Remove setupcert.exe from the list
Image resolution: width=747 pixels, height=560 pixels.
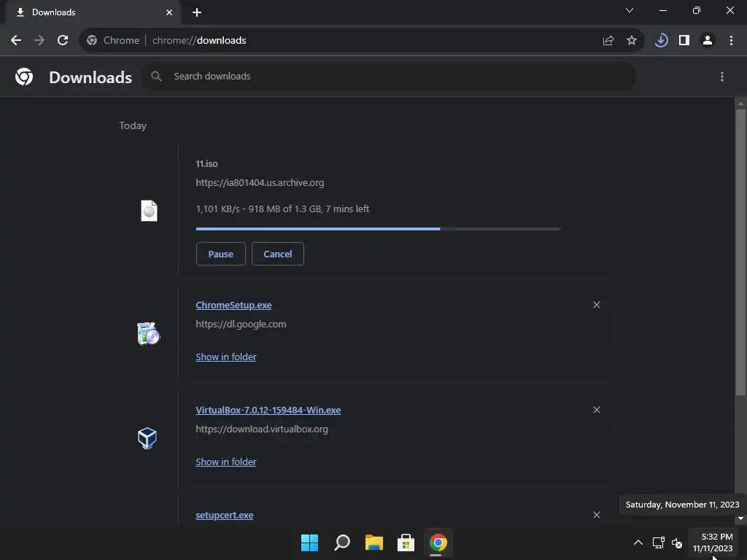click(597, 515)
